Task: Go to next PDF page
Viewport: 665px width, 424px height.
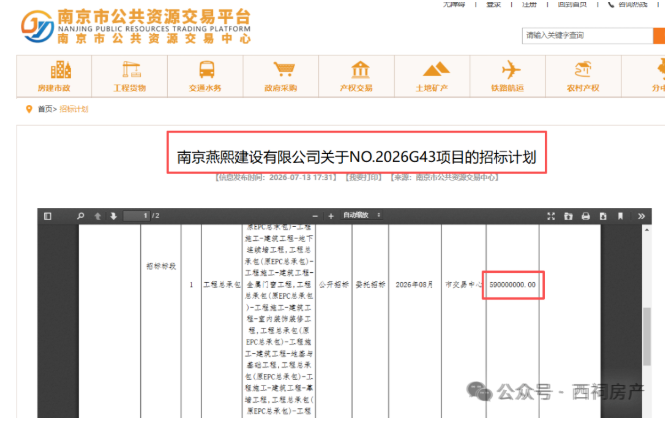Action: click(113, 216)
